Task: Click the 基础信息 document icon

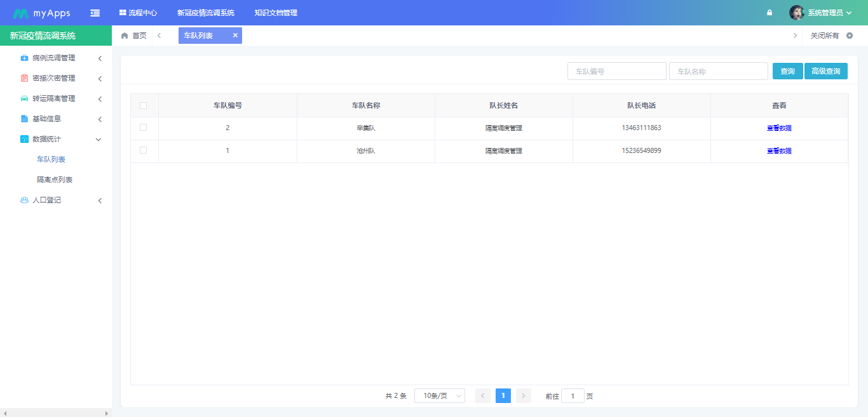Action: (24, 119)
